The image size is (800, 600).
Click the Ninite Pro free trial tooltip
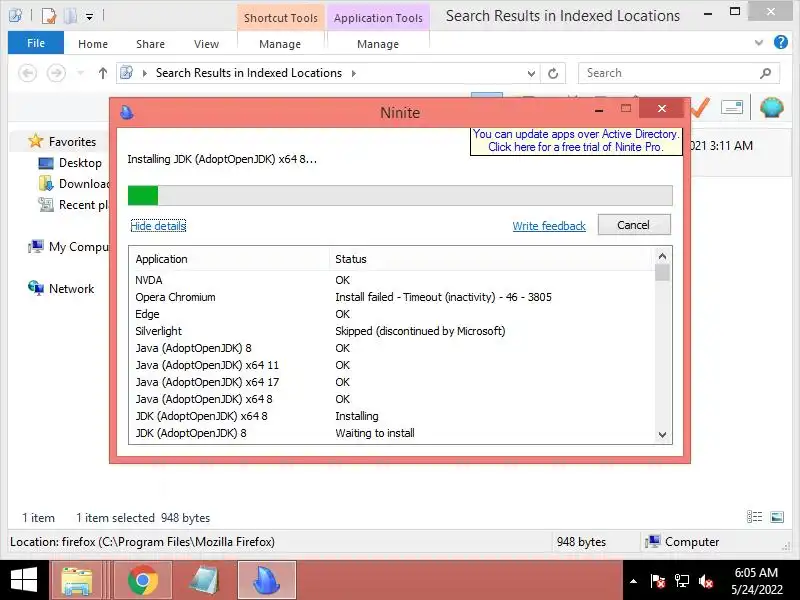click(x=576, y=140)
